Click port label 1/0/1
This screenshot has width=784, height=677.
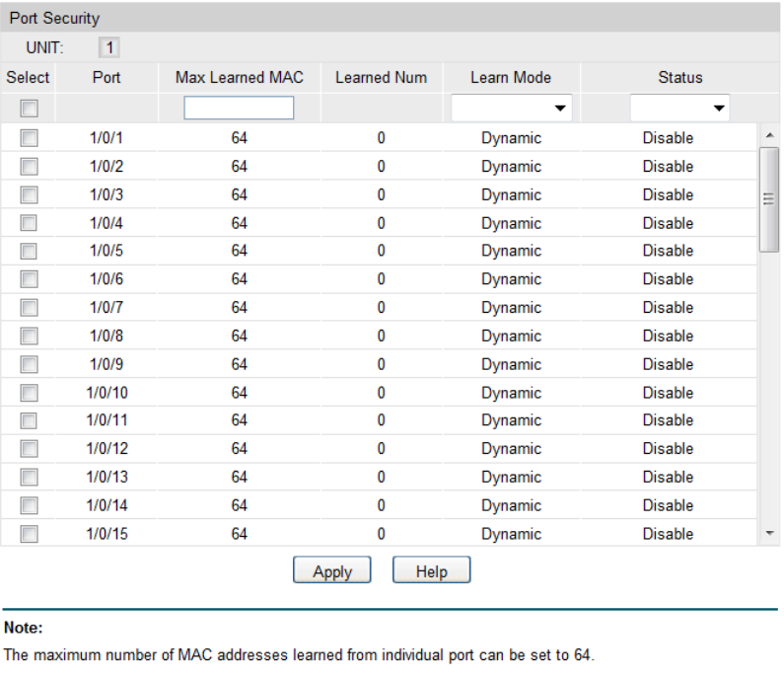point(107,138)
